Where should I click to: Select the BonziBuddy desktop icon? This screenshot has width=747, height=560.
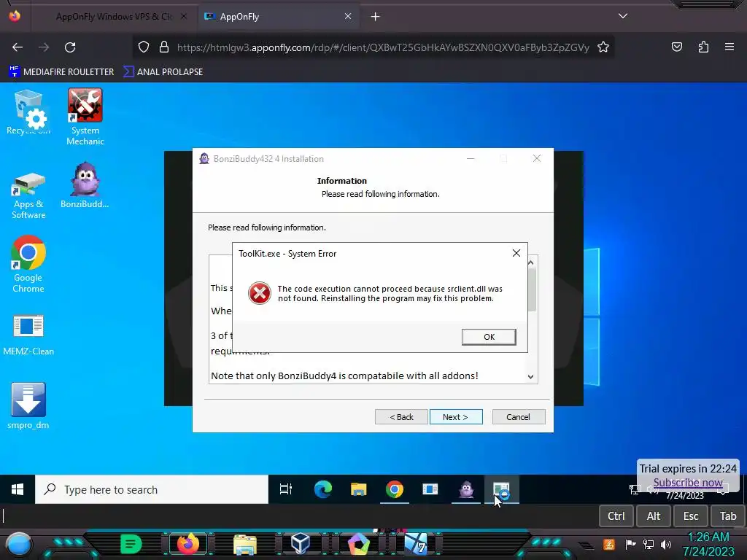pyautogui.click(x=85, y=185)
